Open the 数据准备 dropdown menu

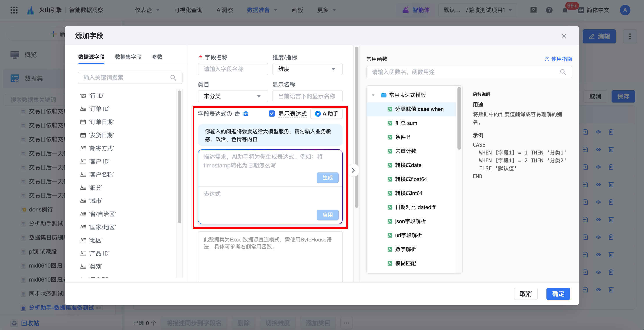[262, 10]
